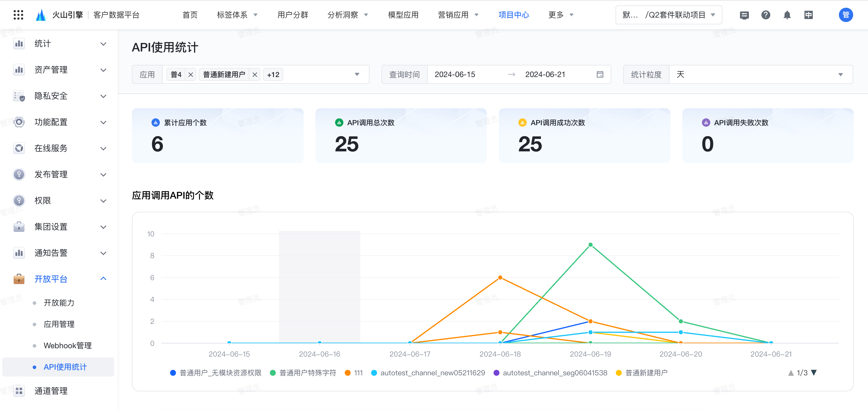Viewport: 868px width, 411px height.
Task: Click the API调用失败次数 card icon
Action: point(706,123)
